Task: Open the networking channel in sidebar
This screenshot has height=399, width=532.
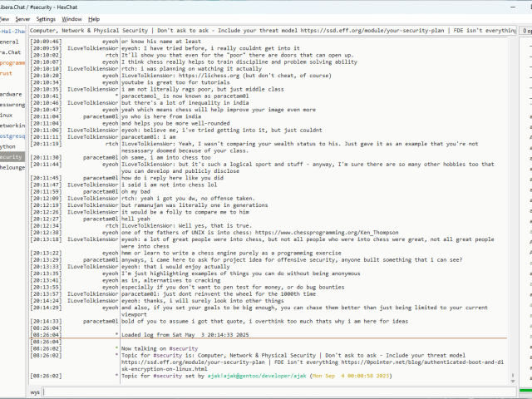Action: 12,125
